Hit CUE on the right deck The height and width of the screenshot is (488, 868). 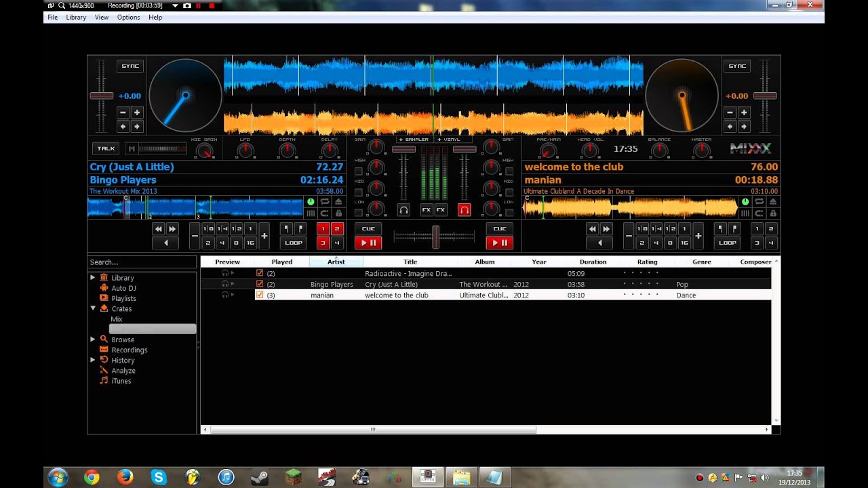[500, 229]
